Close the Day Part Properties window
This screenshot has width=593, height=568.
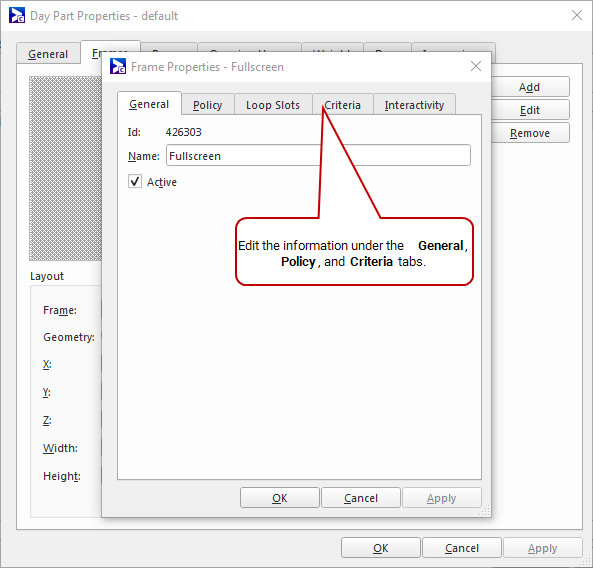(x=577, y=15)
